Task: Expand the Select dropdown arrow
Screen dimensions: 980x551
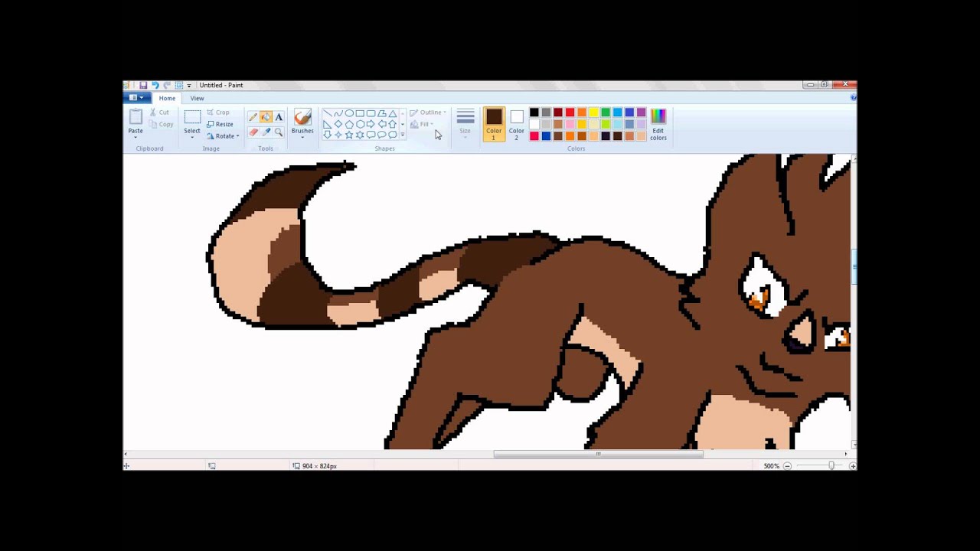Action: pos(192,138)
